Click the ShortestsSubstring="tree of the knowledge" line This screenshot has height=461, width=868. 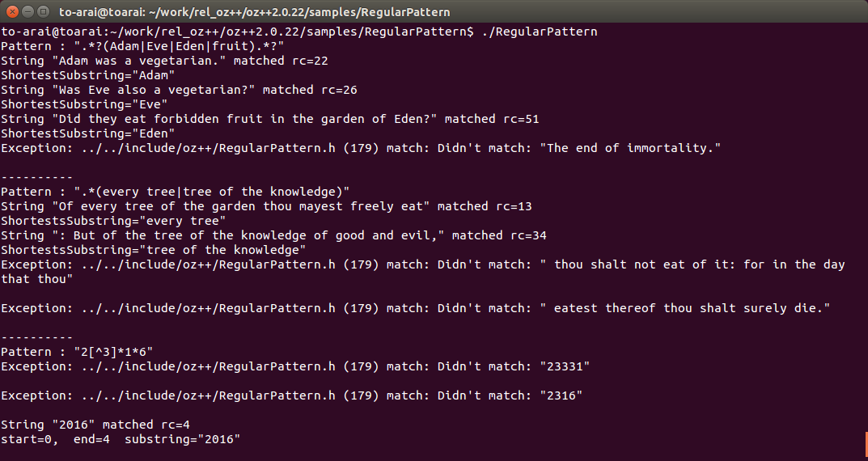point(154,250)
